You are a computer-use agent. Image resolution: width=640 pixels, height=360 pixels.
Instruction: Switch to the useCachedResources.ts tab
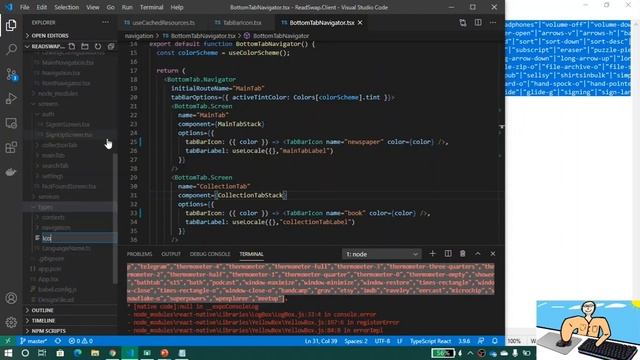click(x=163, y=22)
